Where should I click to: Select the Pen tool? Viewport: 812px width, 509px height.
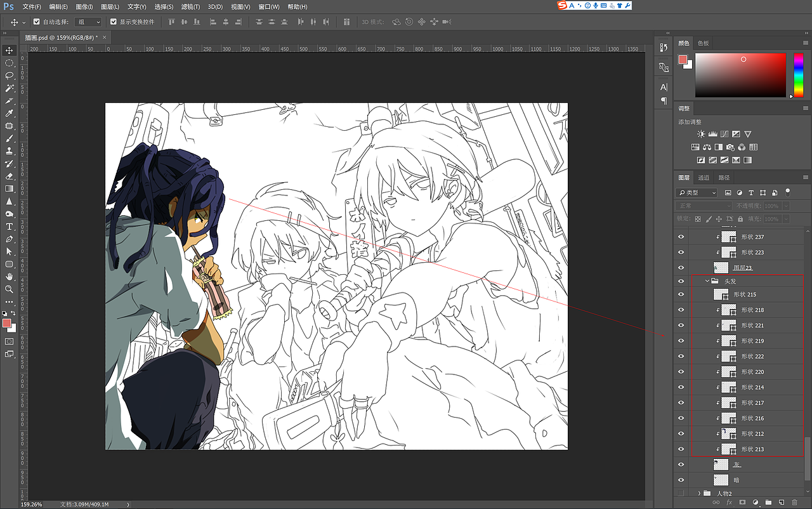click(10, 239)
